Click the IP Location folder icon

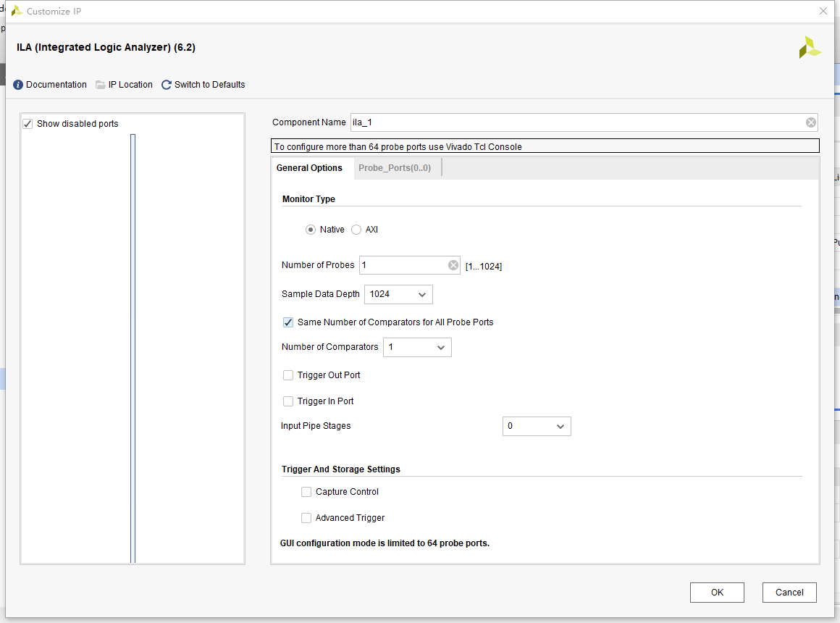click(x=100, y=85)
